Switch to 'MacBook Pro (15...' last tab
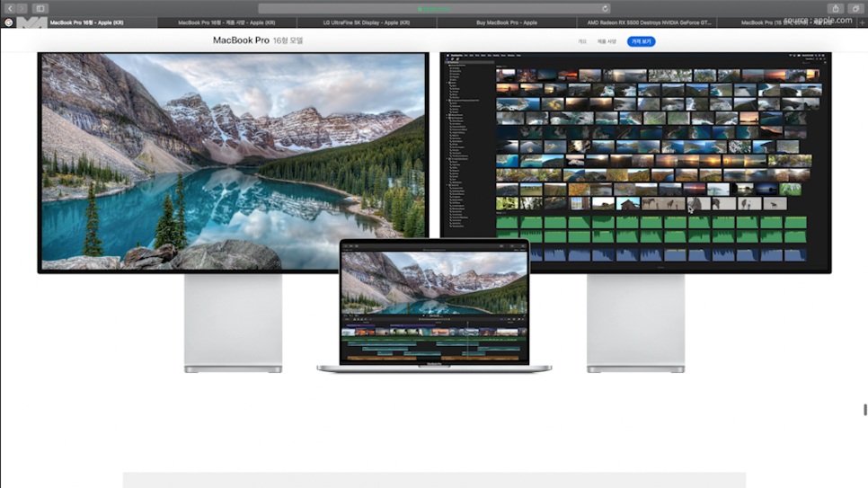Viewport: 868px width, 488px height. 786,22
